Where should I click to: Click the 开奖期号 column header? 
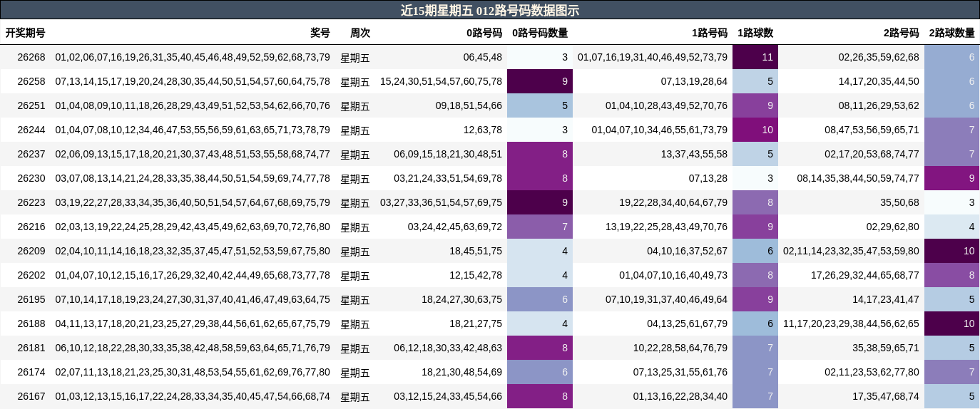pyautogui.click(x=26, y=33)
